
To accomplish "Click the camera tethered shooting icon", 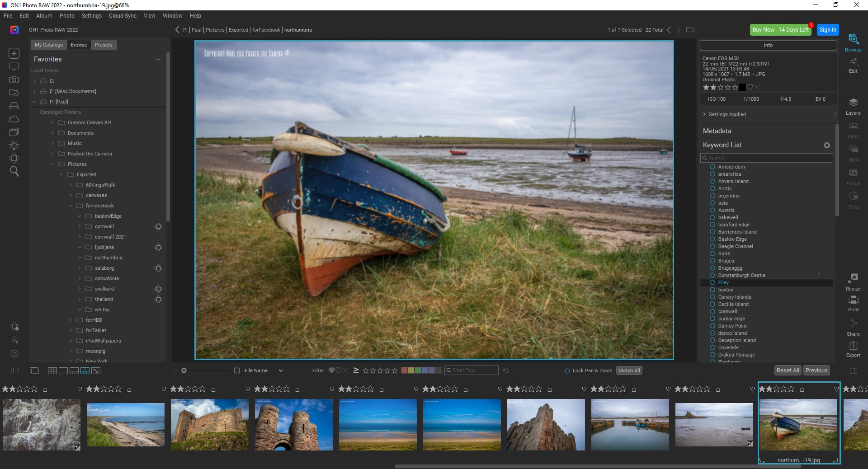I will point(14,80).
